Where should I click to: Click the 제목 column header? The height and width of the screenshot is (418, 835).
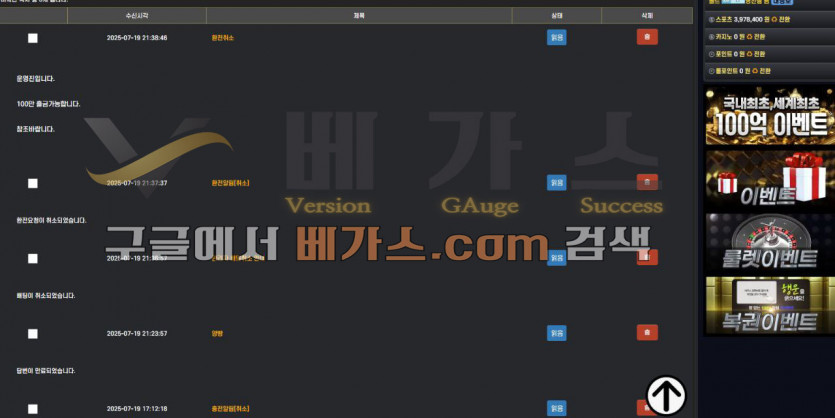click(x=359, y=15)
